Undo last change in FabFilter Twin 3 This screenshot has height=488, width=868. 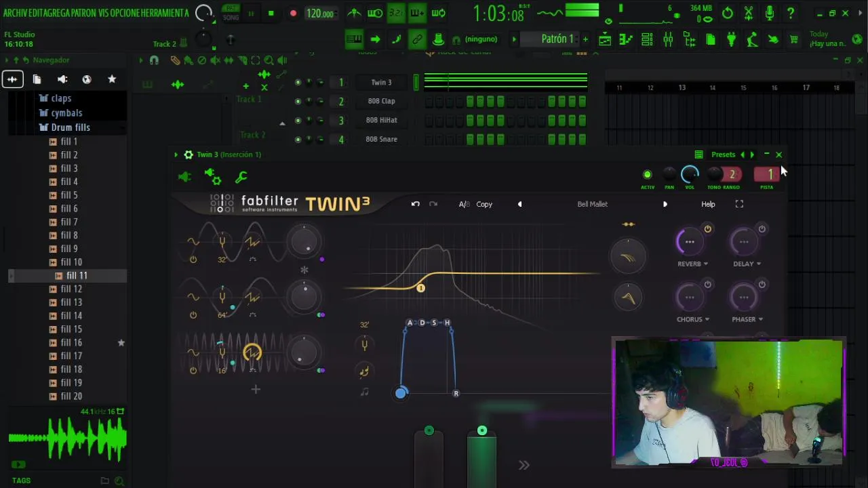pos(416,204)
